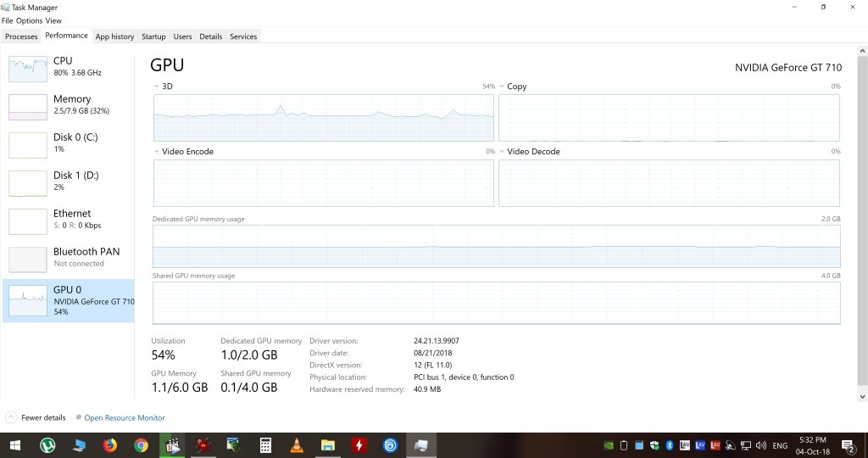Open the Windows Start menu
Viewport: 868px width, 458px height.
pos(15,445)
